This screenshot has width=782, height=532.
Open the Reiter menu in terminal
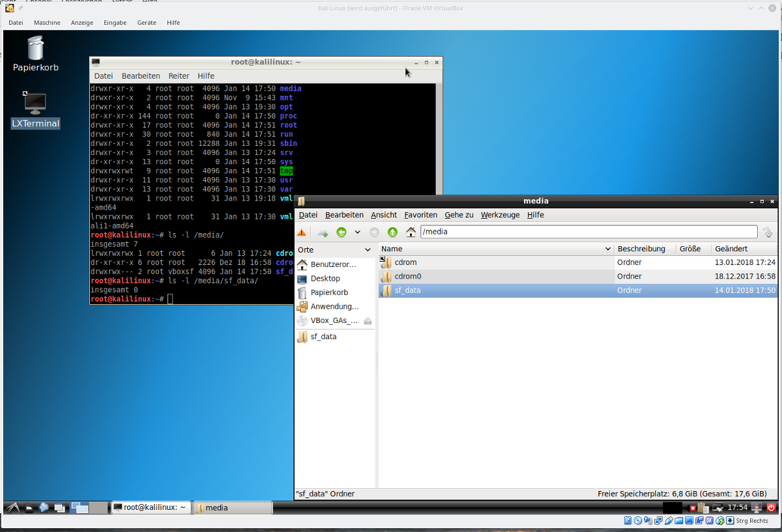click(x=179, y=76)
